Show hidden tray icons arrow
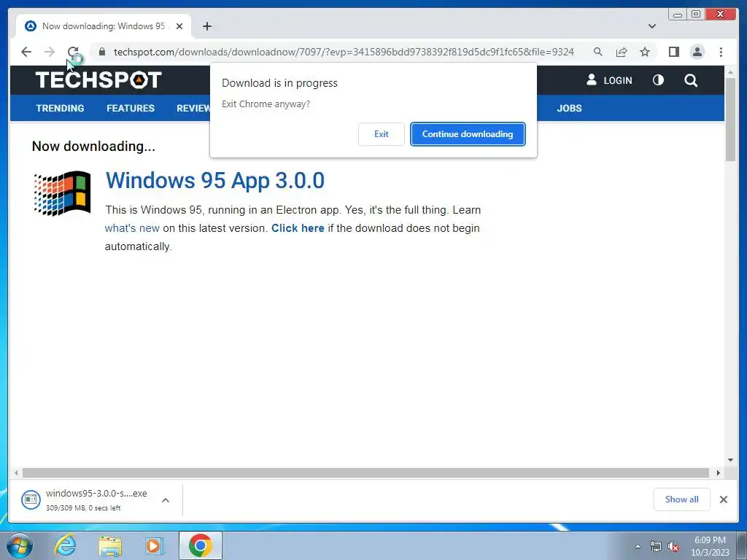The height and width of the screenshot is (560, 747). [x=638, y=546]
